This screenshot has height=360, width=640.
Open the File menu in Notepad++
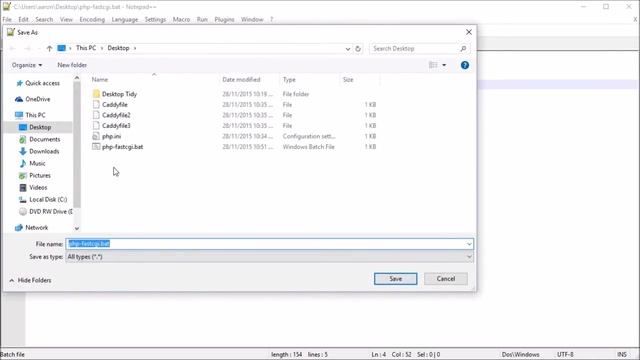coord(7,19)
